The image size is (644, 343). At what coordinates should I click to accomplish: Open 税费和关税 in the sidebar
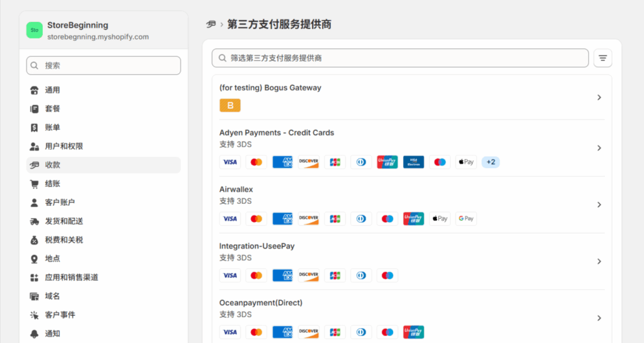point(64,240)
